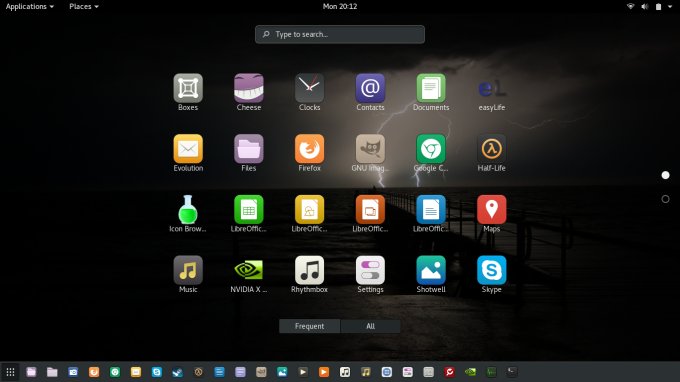This screenshot has width=680, height=382.
Task: Switch to the first app page indicator
Action: (665, 175)
